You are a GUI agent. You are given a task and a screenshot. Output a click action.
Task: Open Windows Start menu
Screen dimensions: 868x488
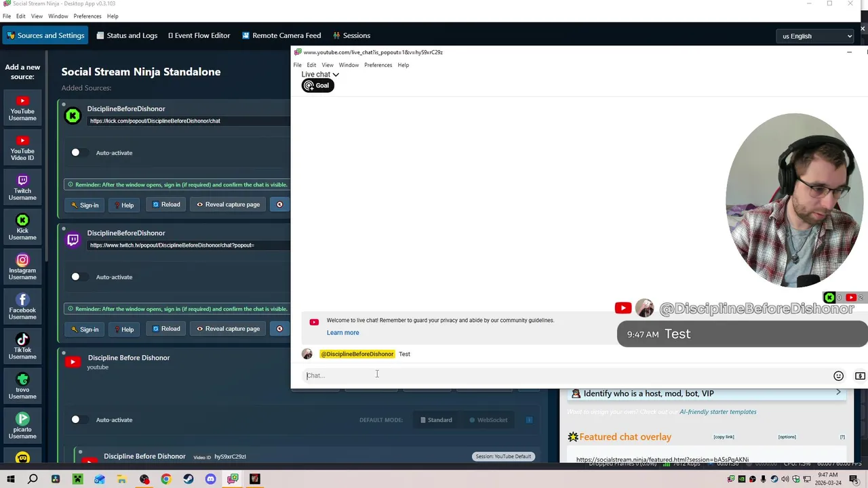(x=10, y=479)
